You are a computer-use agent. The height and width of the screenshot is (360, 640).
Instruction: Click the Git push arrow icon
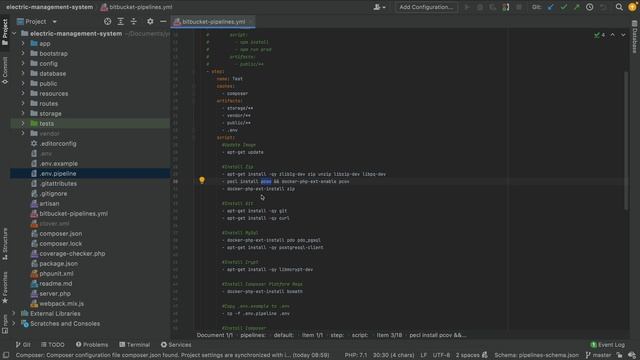coord(576,7)
